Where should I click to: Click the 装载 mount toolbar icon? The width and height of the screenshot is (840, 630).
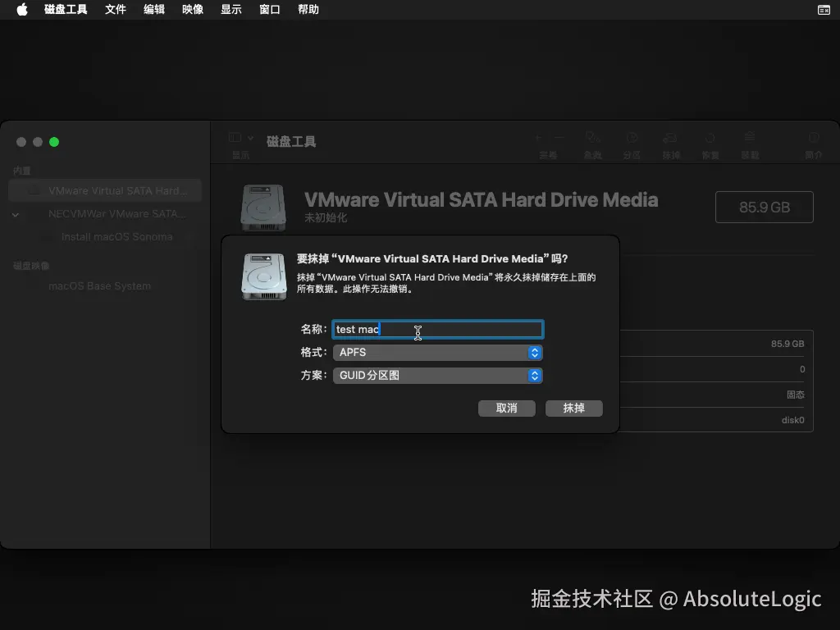(750, 138)
